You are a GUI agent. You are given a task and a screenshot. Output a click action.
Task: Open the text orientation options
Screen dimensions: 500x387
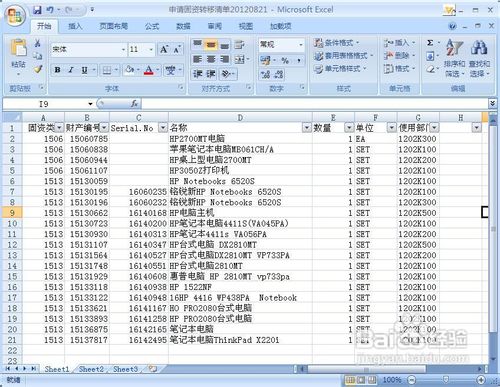coord(227,74)
